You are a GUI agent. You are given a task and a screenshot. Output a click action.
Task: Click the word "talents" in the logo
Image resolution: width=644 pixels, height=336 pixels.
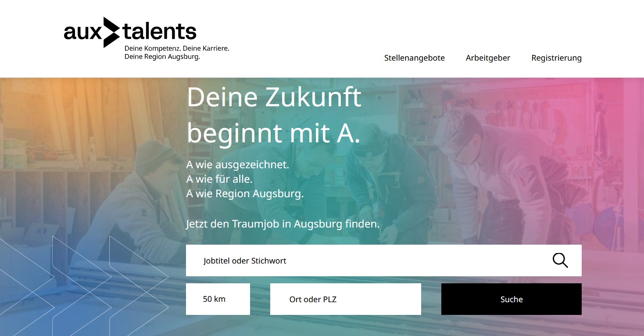click(x=159, y=31)
